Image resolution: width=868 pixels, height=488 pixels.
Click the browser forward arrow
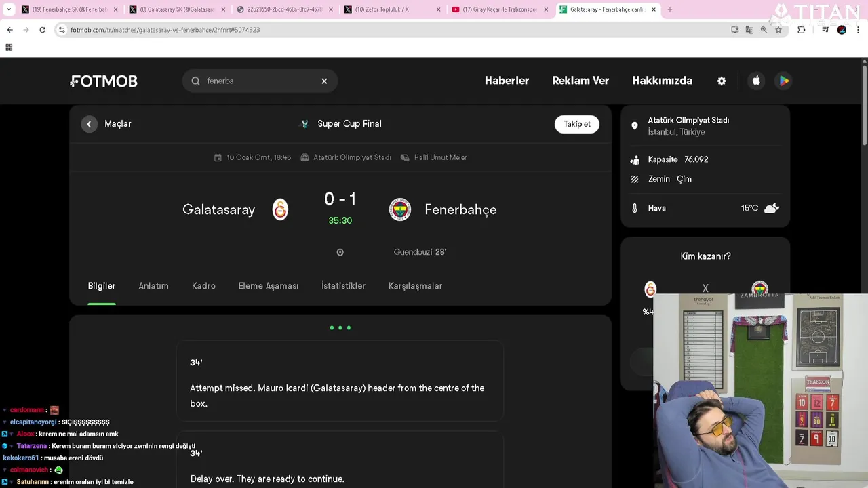tap(26, 30)
